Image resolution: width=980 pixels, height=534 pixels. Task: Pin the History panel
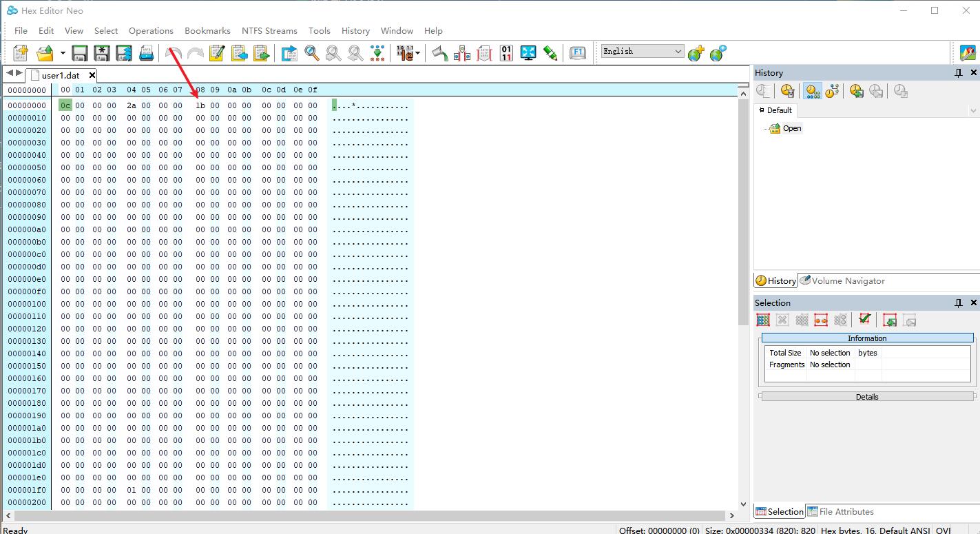959,72
